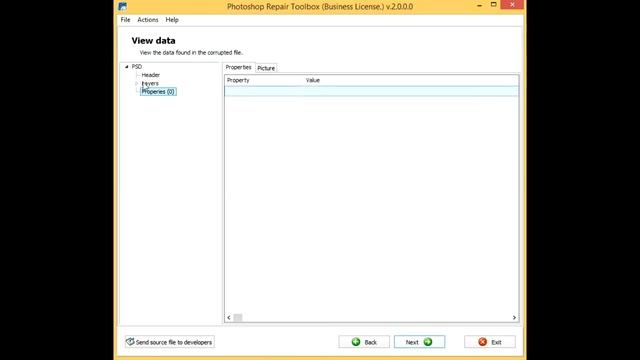
Task: Switch to the Picture tab
Action: click(266, 68)
